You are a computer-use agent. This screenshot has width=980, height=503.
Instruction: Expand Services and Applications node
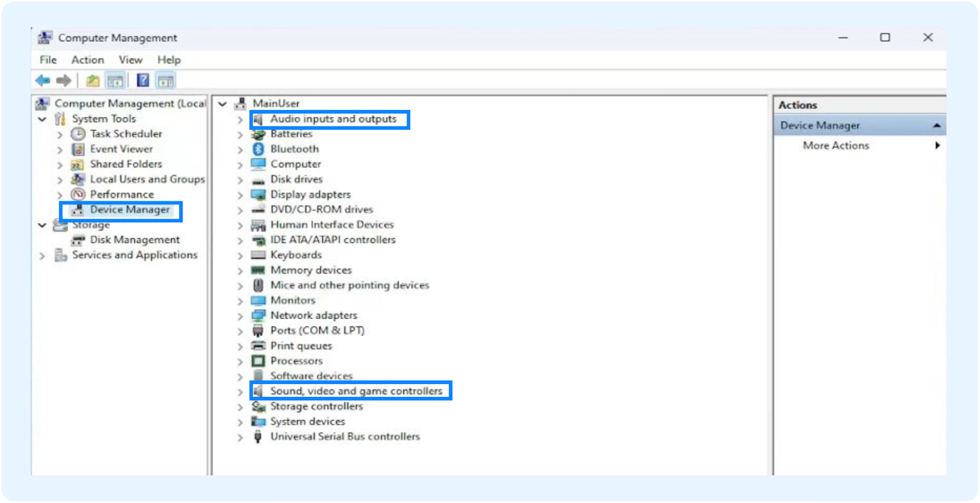pos(42,256)
